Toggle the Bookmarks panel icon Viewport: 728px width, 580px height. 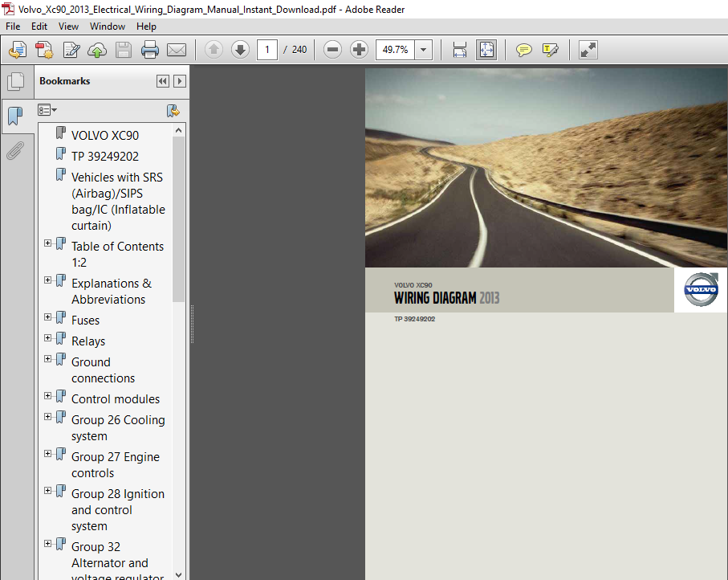click(15, 116)
